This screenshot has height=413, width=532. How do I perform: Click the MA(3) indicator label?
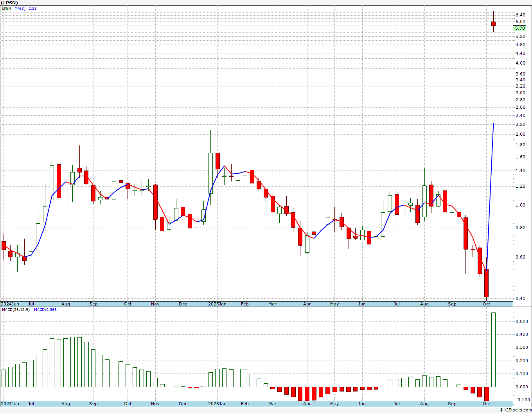click(20, 8)
